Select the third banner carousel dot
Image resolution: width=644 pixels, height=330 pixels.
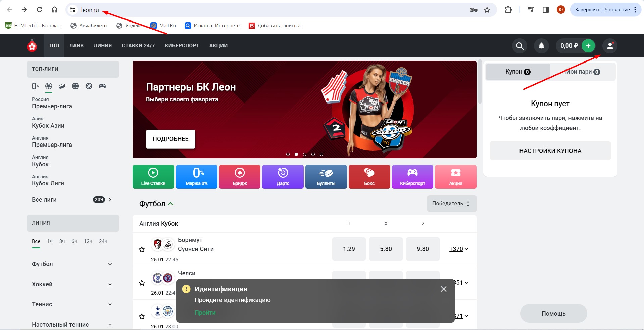click(305, 154)
